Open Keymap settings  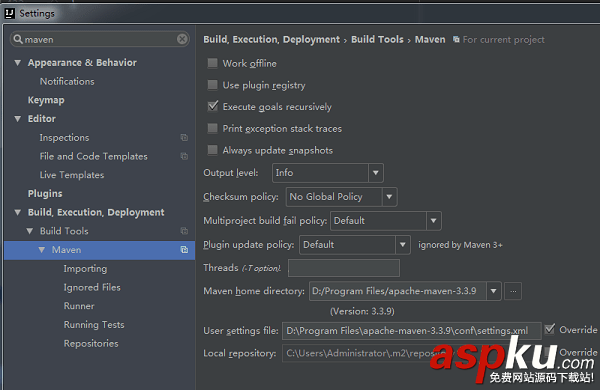(46, 100)
